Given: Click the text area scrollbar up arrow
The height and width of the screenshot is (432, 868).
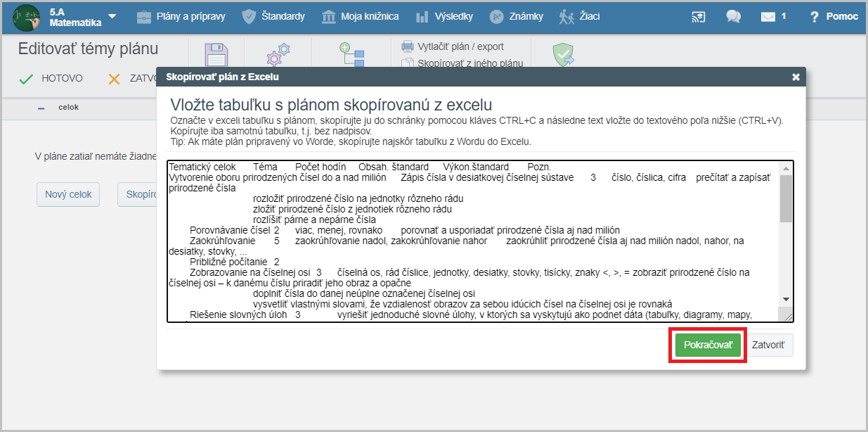Looking at the screenshot, I should click(786, 168).
